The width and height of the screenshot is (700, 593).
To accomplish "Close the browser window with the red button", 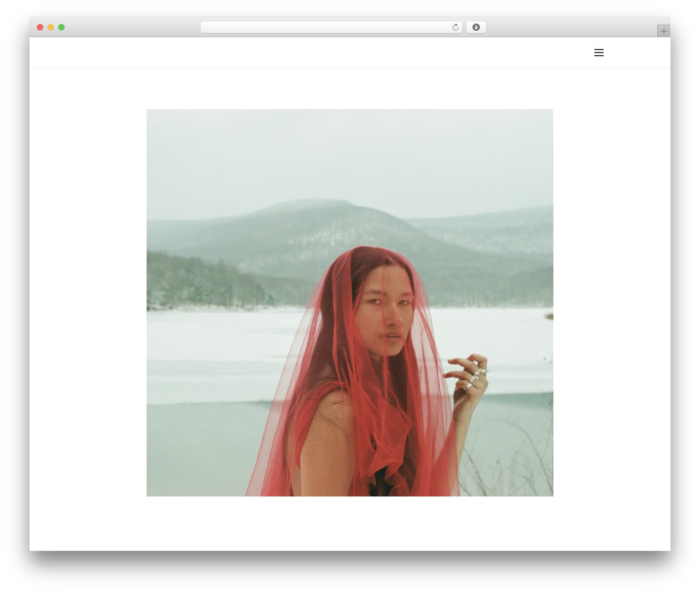I will tap(40, 27).
